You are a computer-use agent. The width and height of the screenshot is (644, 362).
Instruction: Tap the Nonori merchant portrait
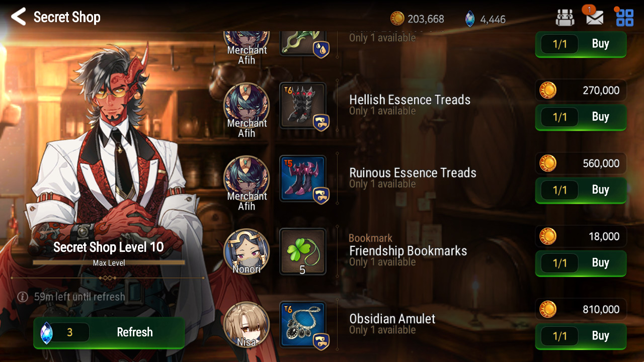pos(247,252)
